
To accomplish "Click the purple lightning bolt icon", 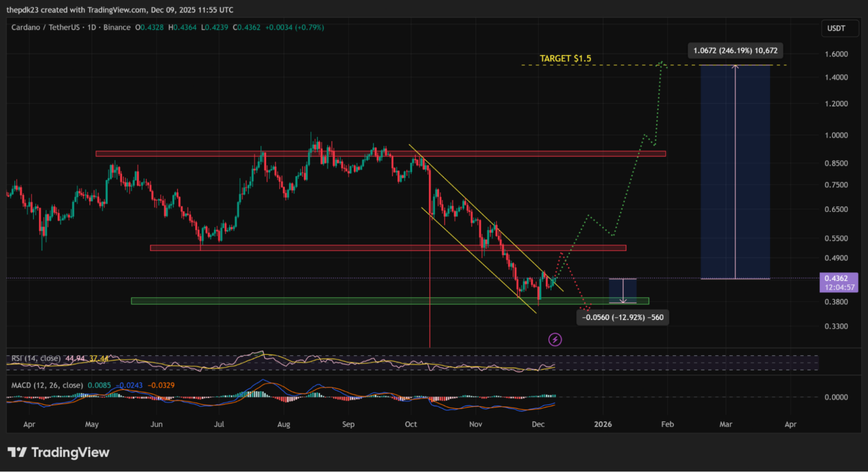I will coord(555,339).
